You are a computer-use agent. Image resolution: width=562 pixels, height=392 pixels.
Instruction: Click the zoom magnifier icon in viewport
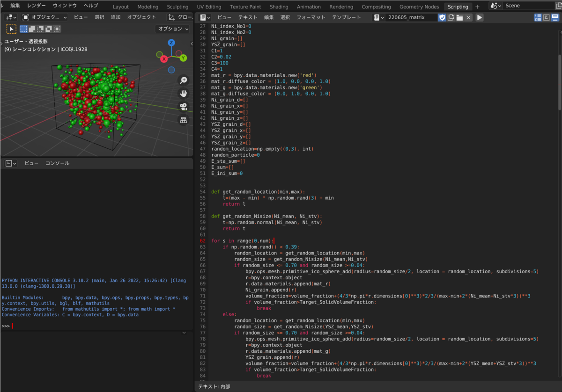coord(184,80)
